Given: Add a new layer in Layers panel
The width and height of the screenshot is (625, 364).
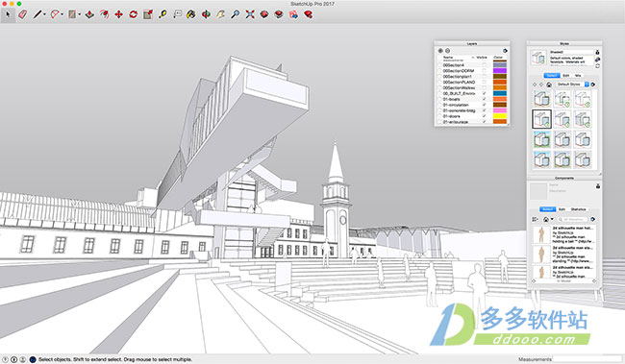Looking at the screenshot, I should 440,51.
